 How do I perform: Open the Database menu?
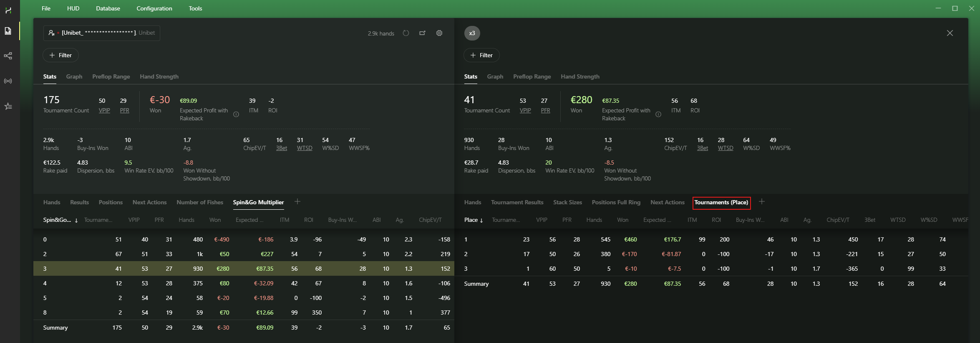tap(108, 8)
